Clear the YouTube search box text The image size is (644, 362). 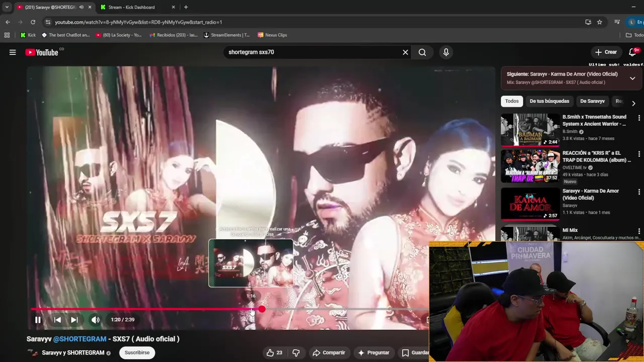point(405,52)
